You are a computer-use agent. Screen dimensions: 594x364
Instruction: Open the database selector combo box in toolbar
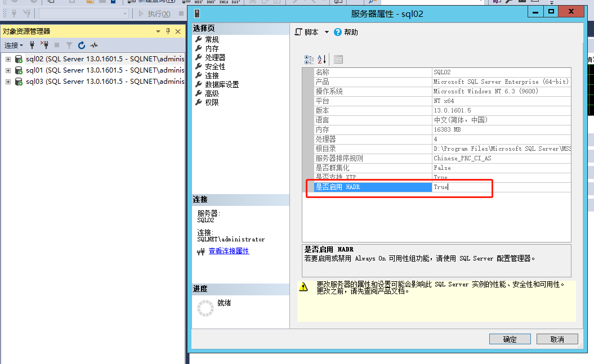tap(84, 14)
